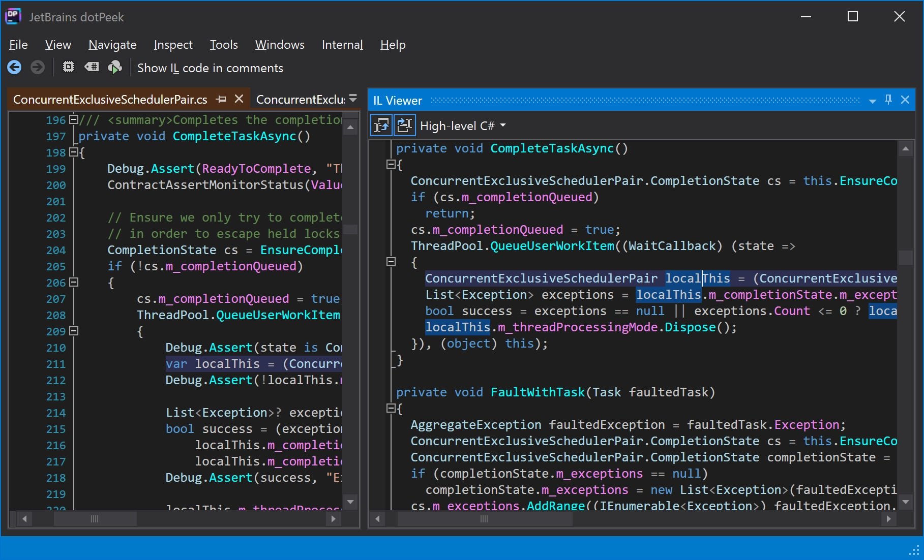Click the dotPeek application logo icon

pyautogui.click(x=13, y=17)
